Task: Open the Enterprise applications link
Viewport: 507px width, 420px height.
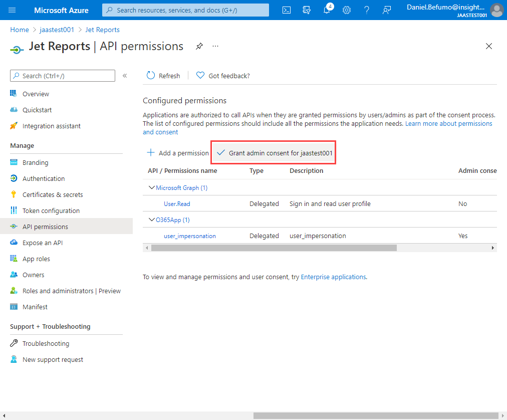Action: pyautogui.click(x=333, y=277)
